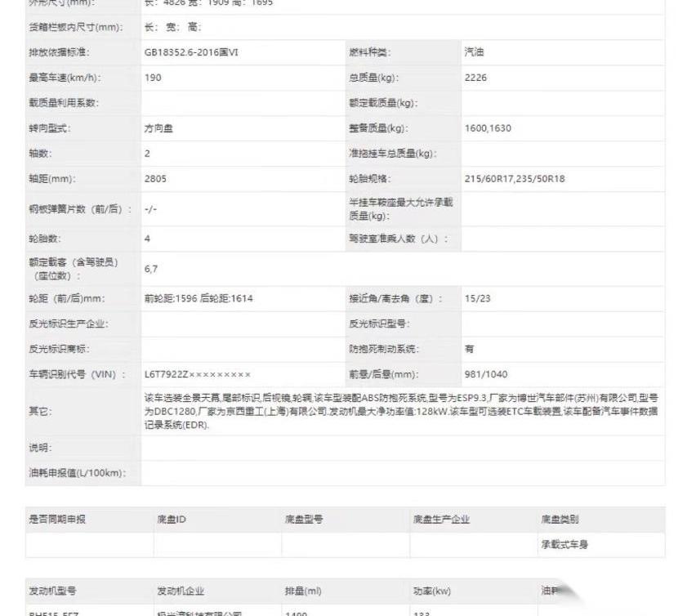Click the column header 排量(ml)
Screen dimensions: 696x616
(x=303, y=591)
